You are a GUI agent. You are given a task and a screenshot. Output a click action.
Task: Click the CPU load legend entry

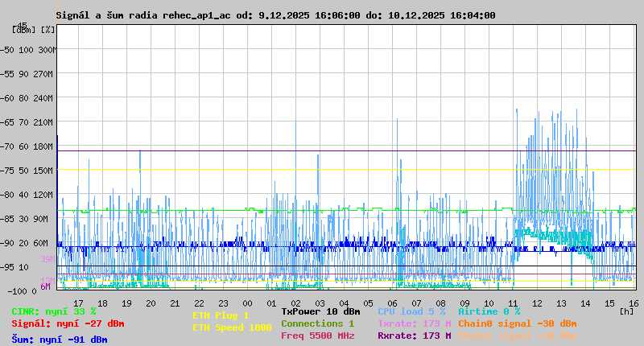pyautogui.click(x=411, y=311)
